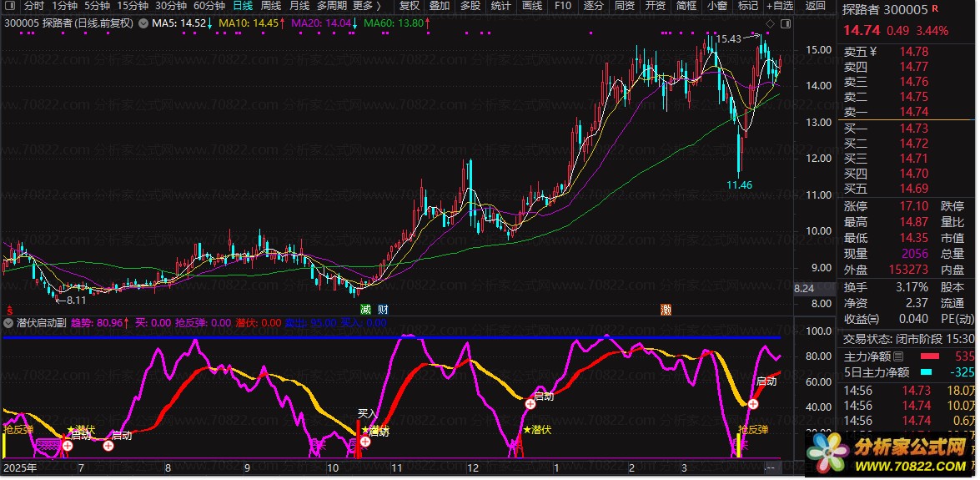Open the 更多 periods dropdown

pos(366,6)
